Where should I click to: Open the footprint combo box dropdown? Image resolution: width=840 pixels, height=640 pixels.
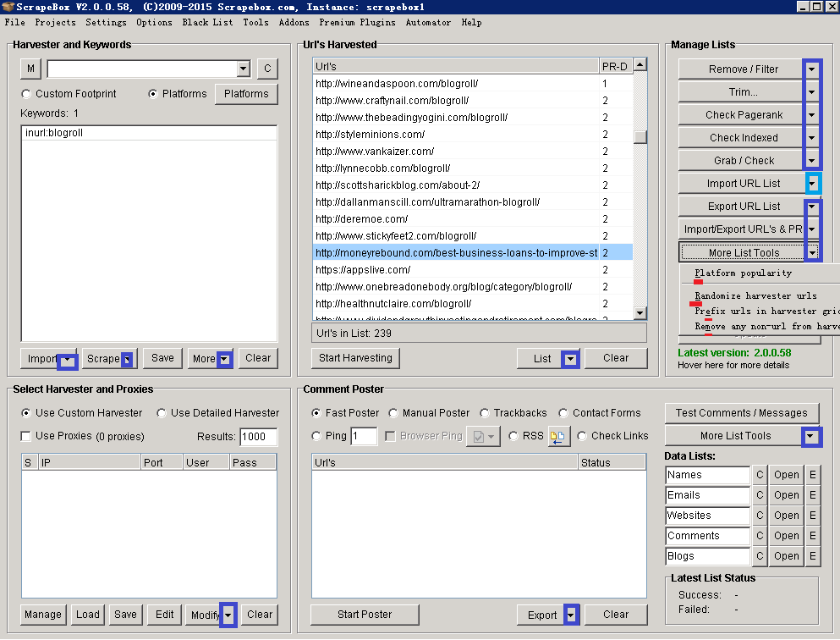coord(244,68)
